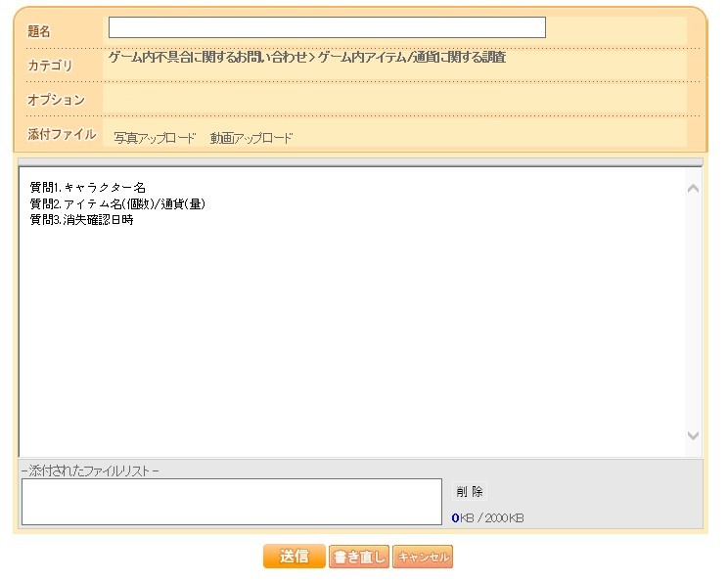This screenshot has width=728, height=582.
Task: Open the 動画アップロード video upload link
Action: coord(250,138)
